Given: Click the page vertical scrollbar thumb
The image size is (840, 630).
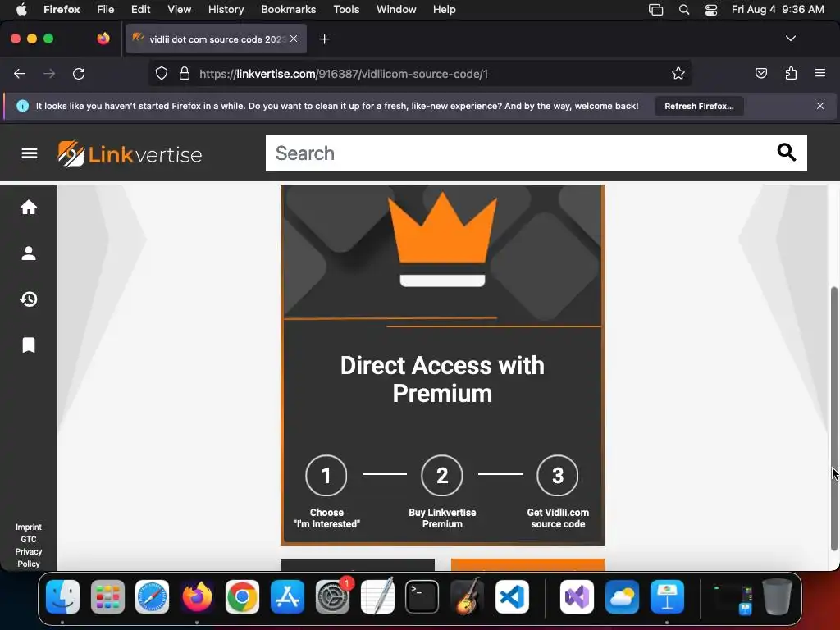Looking at the screenshot, I should (x=834, y=419).
